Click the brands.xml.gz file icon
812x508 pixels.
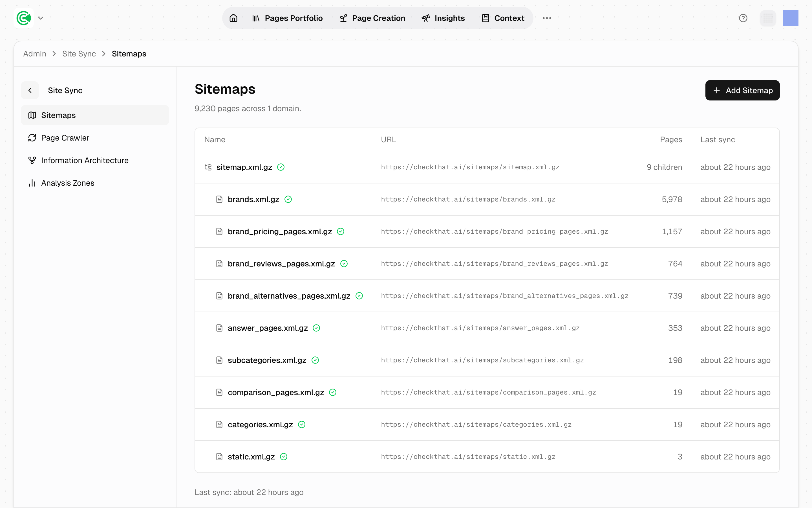coord(219,199)
